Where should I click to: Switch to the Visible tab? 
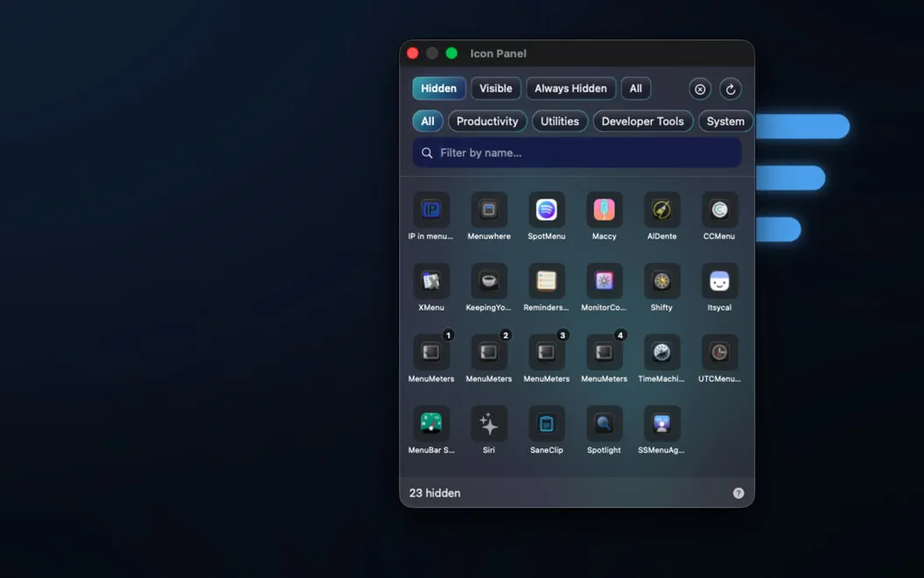pos(495,88)
